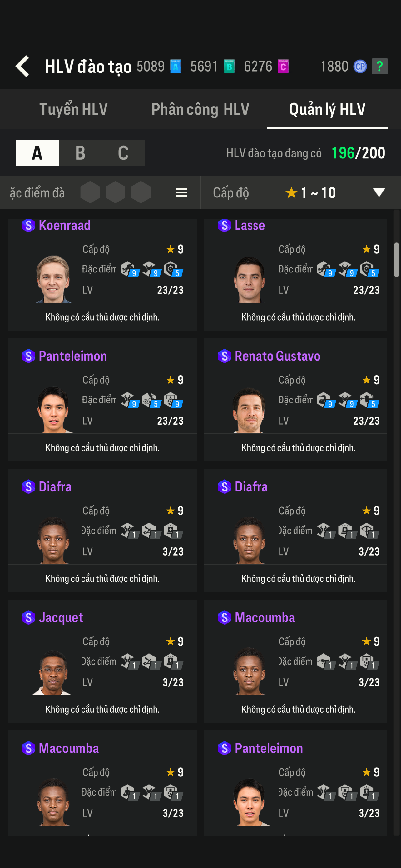Open coach Renato Gustavo's card
Viewport: 401px width, 868px height.
295,399
